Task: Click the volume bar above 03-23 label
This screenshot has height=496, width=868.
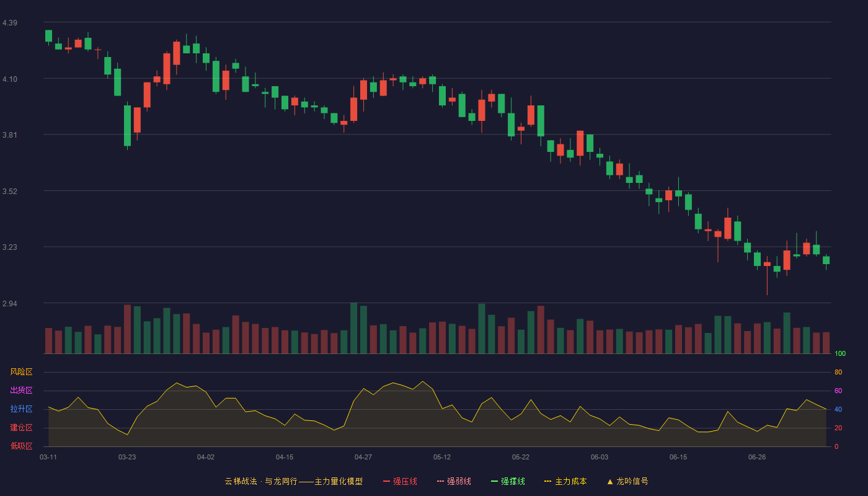Action: click(127, 329)
